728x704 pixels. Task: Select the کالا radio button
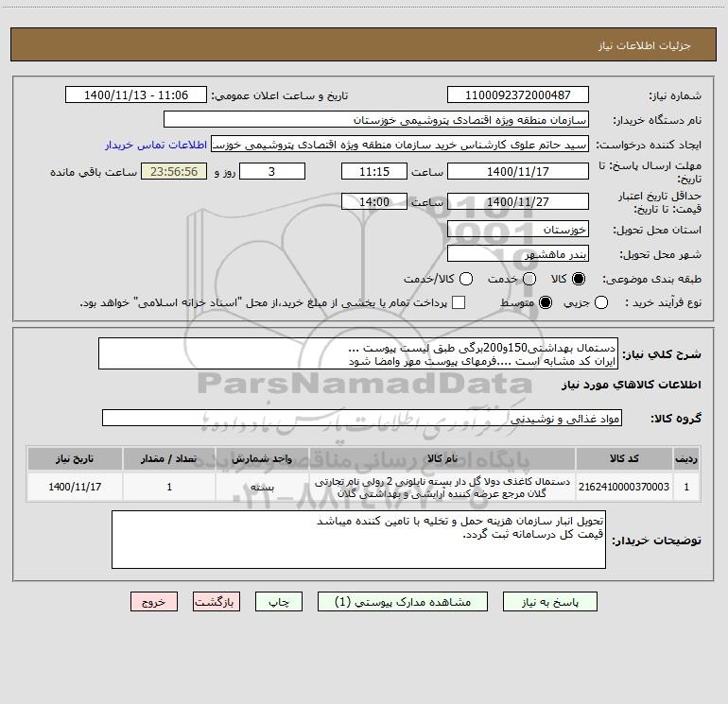(x=579, y=279)
